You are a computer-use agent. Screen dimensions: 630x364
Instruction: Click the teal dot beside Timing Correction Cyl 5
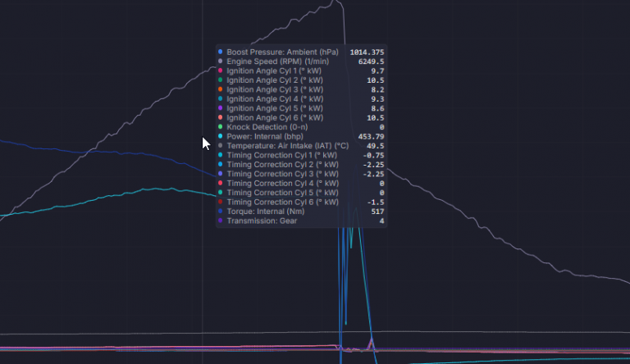click(x=220, y=193)
